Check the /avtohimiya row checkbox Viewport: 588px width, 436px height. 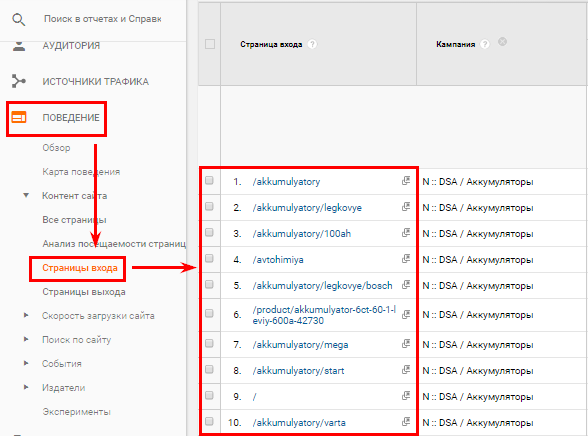click(209, 258)
